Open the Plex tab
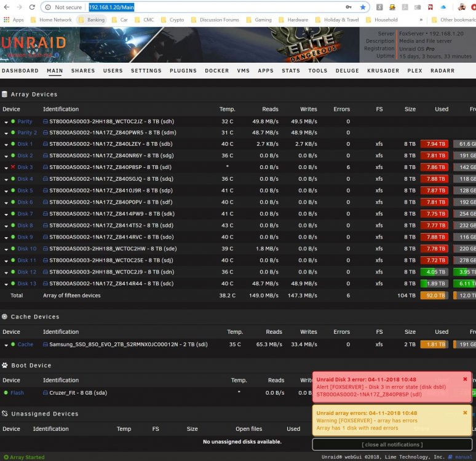 point(415,71)
